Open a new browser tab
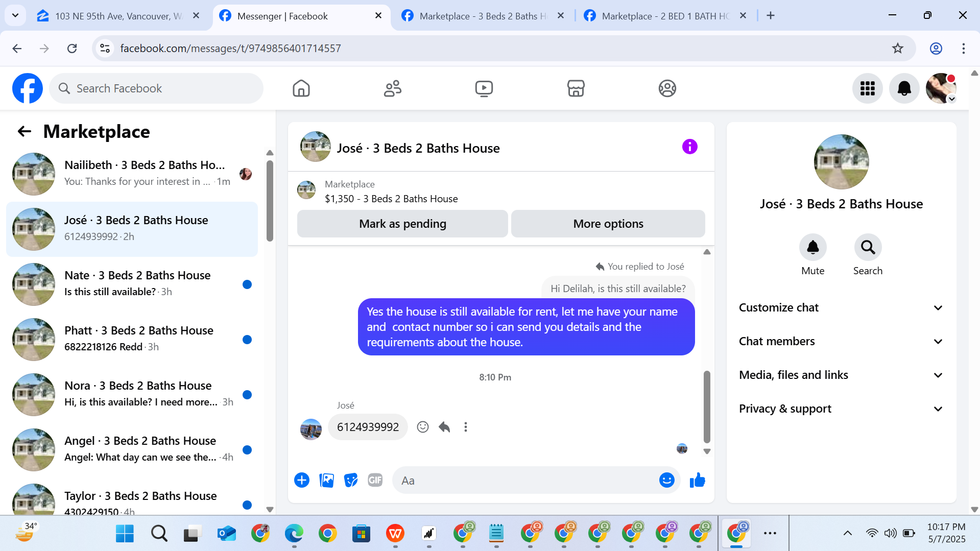The width and height of the screenshot is (980, 551). [771, 16]
